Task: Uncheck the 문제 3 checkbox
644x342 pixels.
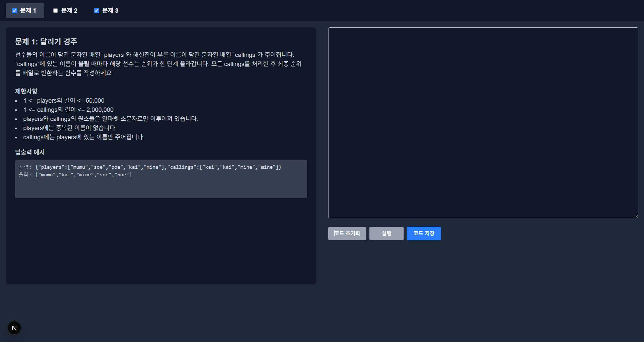Action: 96,11
